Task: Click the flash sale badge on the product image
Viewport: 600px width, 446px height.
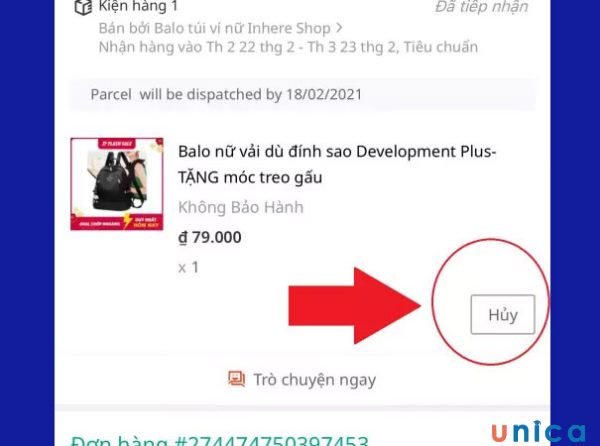Action: [x=116, y=143]
